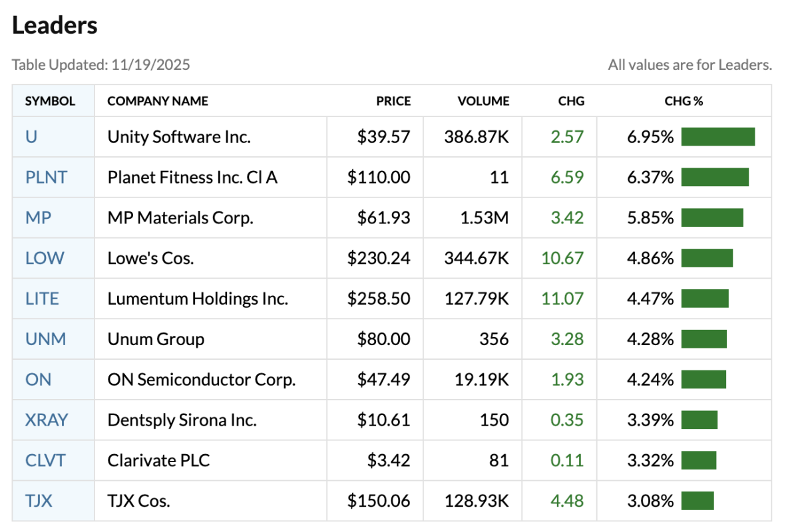Screen dimensions: 790x532
Task: Click Lowe's Cos. price of $230.24
Action: coord(379,258)
